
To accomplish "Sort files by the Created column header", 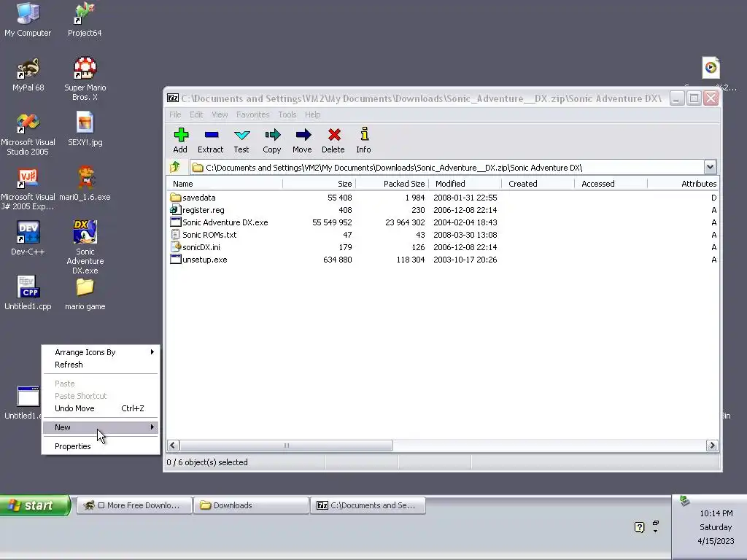I will (x=538, y=183).
